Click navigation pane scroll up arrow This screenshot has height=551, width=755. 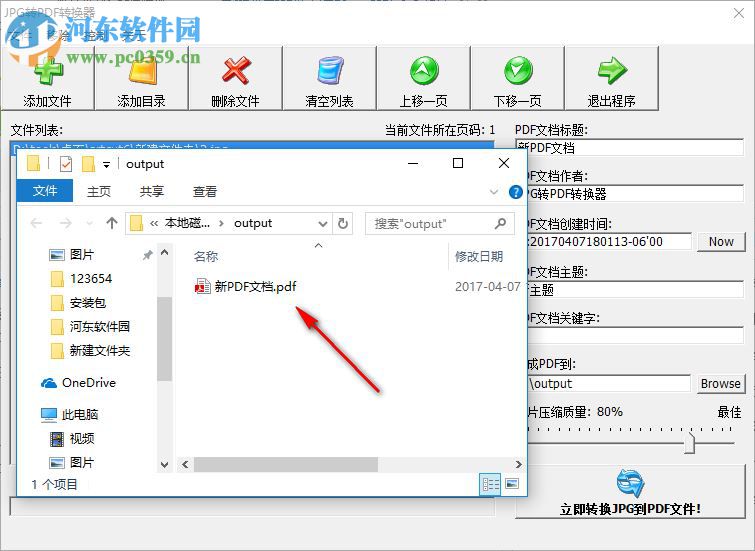(x=164, y=252)
